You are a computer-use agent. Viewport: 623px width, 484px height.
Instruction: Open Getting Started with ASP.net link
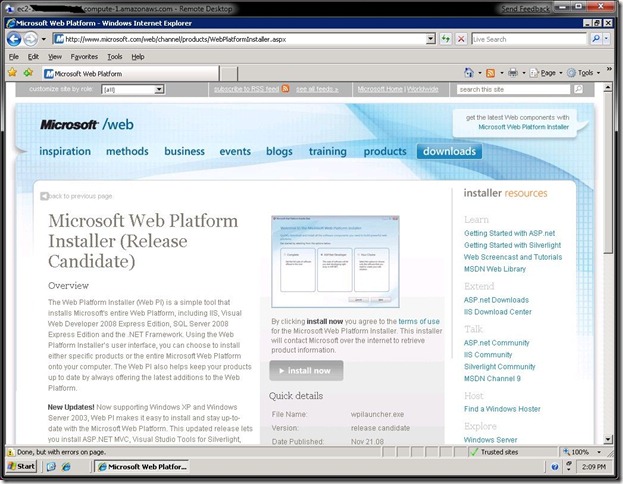click(x=509, y=233)
